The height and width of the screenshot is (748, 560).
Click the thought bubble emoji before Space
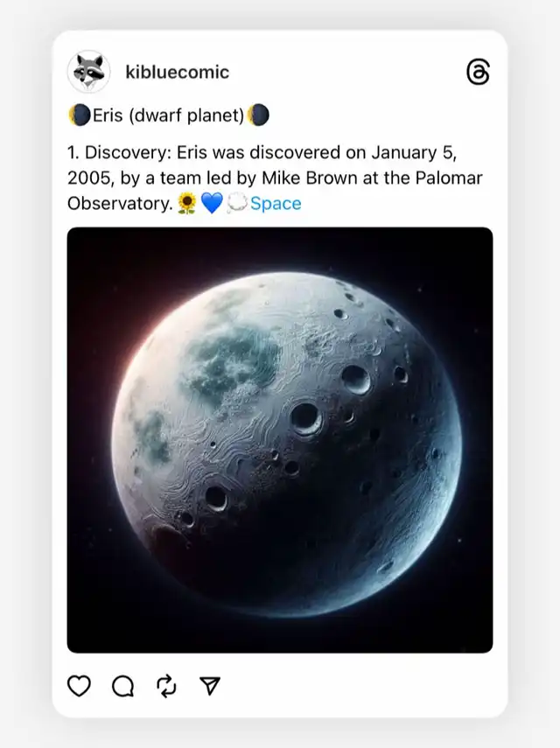(237, 204)
